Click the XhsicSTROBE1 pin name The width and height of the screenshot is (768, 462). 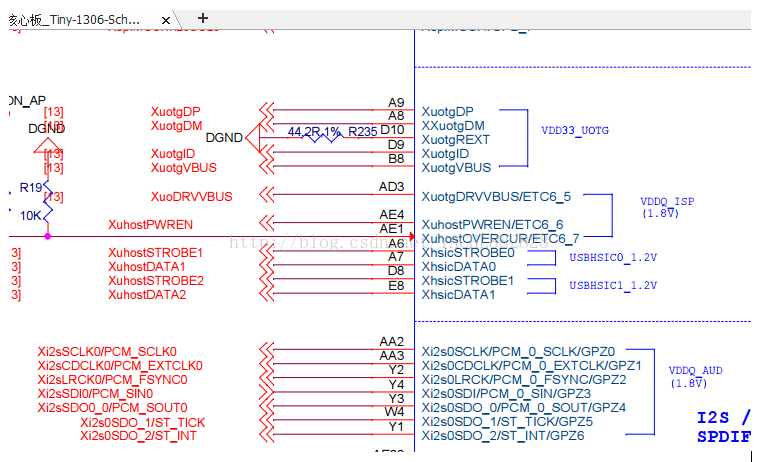tap(467, 281)
